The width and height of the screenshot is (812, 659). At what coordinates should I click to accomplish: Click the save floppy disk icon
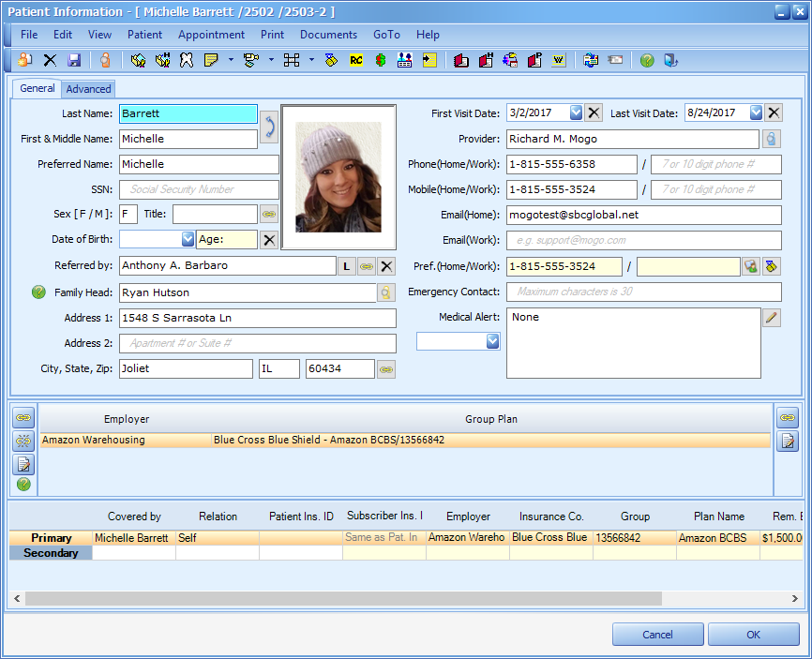[x=74, y=61]
